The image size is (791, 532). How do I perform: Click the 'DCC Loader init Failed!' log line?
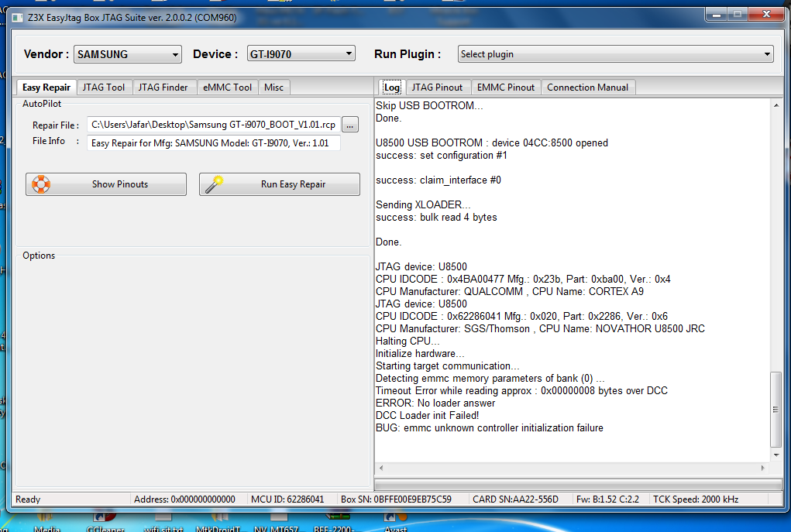428,416
